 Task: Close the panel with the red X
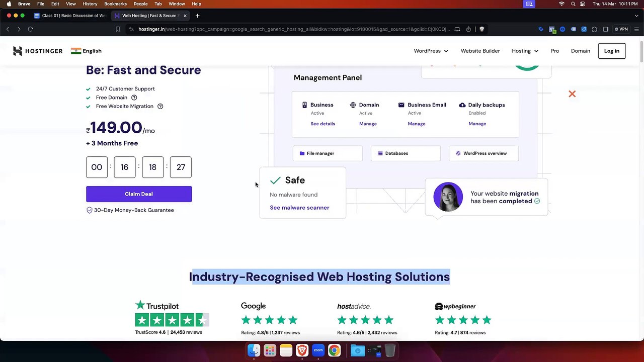pyautogui.click(x=572, y=94)
